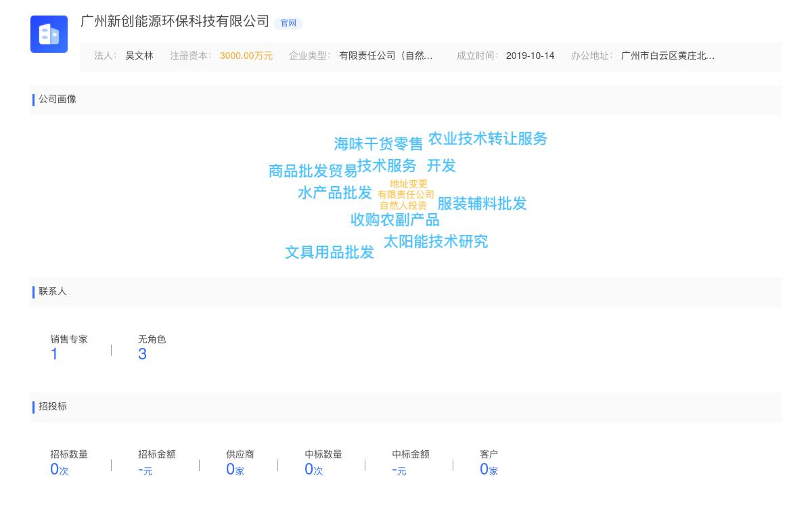812x509 pixels.
Task: Click the 办公地址 label
Action: tap(591, 56)
